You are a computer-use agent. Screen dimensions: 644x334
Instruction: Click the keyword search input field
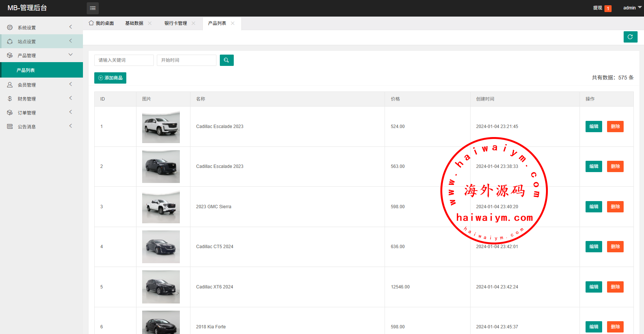tap(124, 60)
